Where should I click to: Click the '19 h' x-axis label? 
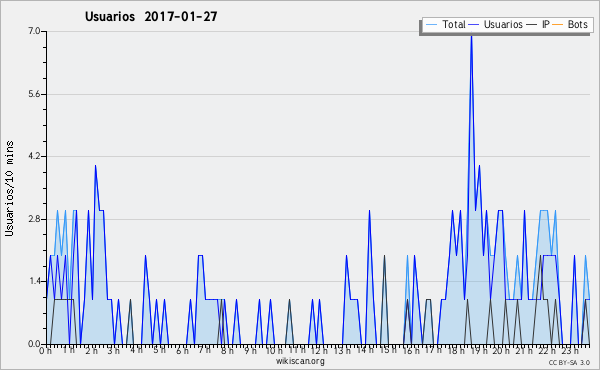[478, 351]
